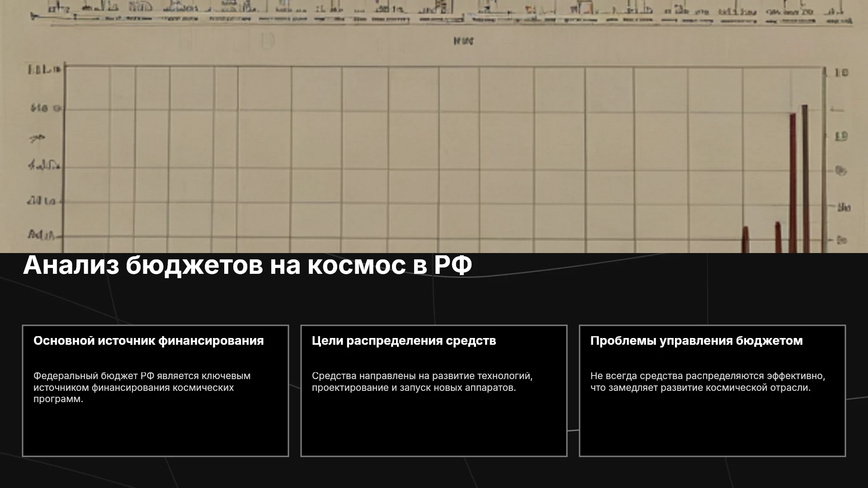Click the top value on the right axis
The image size is (868, 488).
[x=841, y=72]
